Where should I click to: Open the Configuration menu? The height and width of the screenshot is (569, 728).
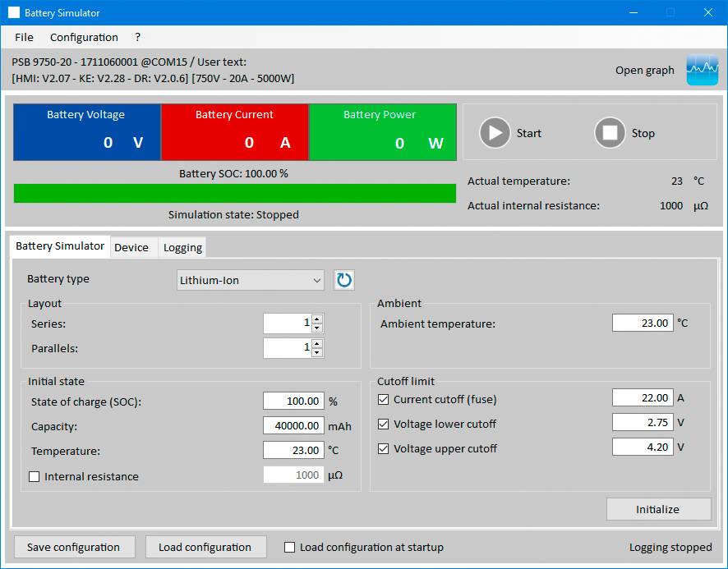pyautogui.click(x=84, y=37)
